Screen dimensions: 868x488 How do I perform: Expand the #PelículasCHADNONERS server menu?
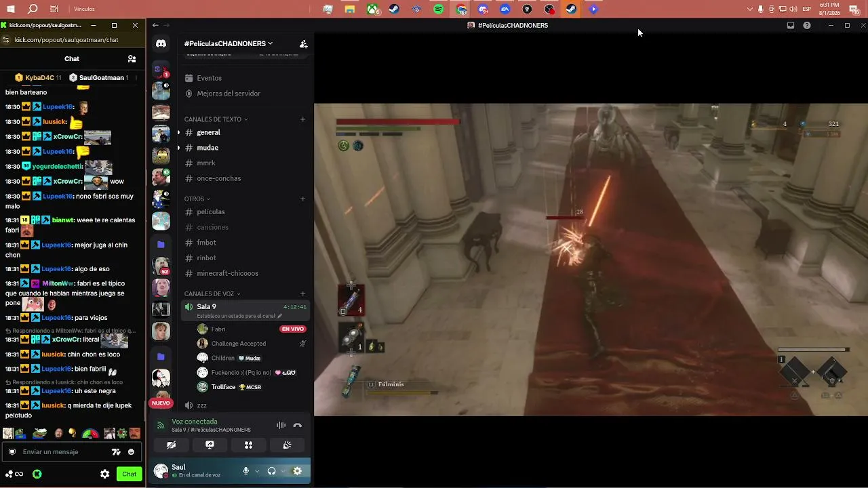229,43
